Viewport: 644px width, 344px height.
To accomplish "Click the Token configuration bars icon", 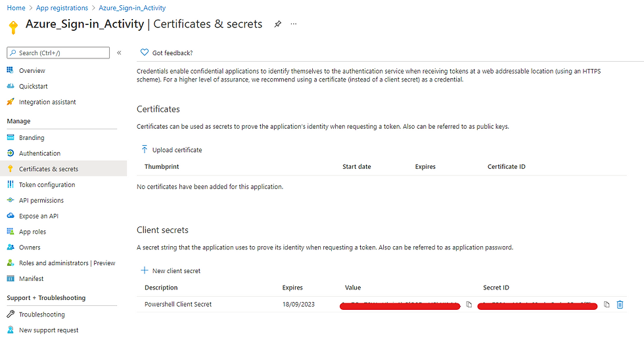I will pos(11,184).
